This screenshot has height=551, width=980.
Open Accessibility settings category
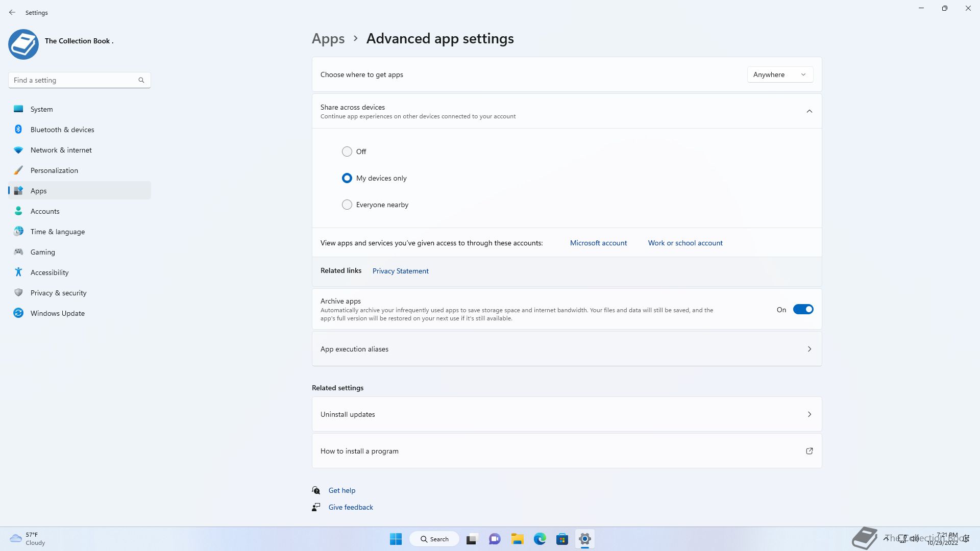(80, 272)
